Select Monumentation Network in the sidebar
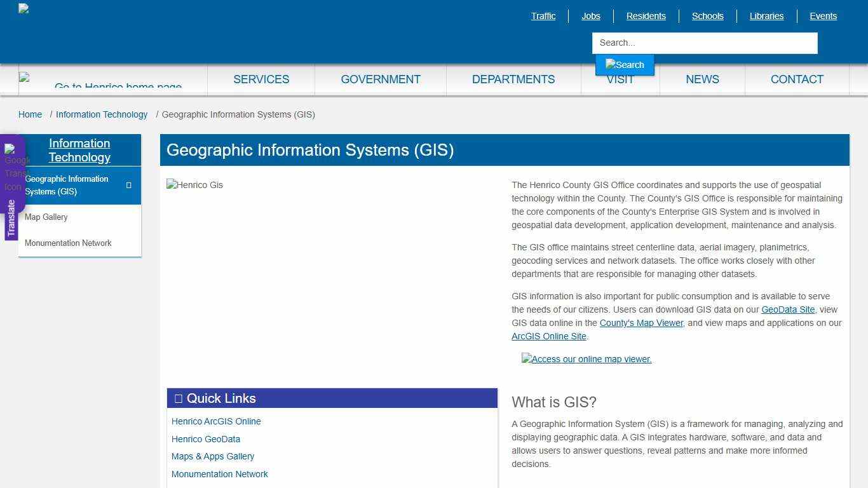This screenshot has height=488, width=868. [x=68, y=243]
